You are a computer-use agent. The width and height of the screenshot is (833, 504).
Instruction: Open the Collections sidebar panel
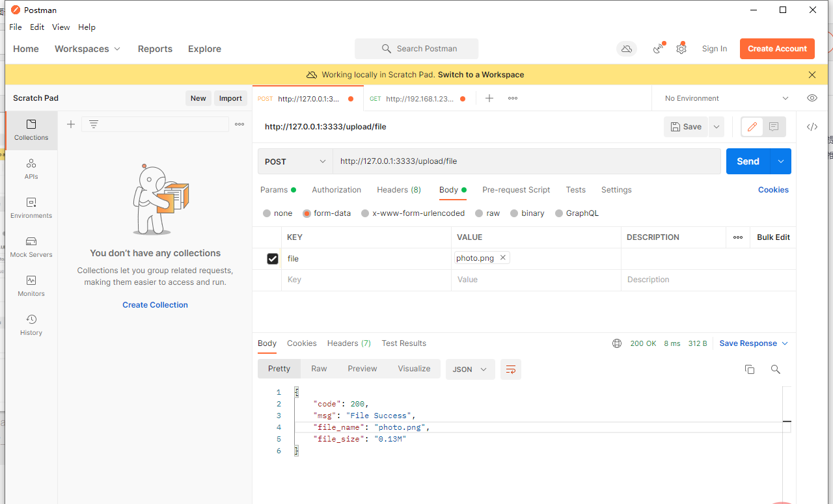[31, 130]
